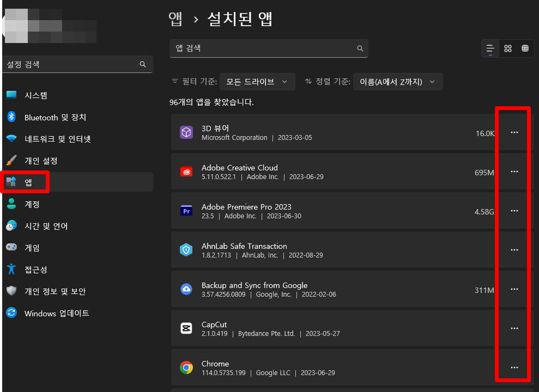Switch to list view layout
The width and height of the screenshot is (539, 392).
pyautogui.click(x=490, y=48)
